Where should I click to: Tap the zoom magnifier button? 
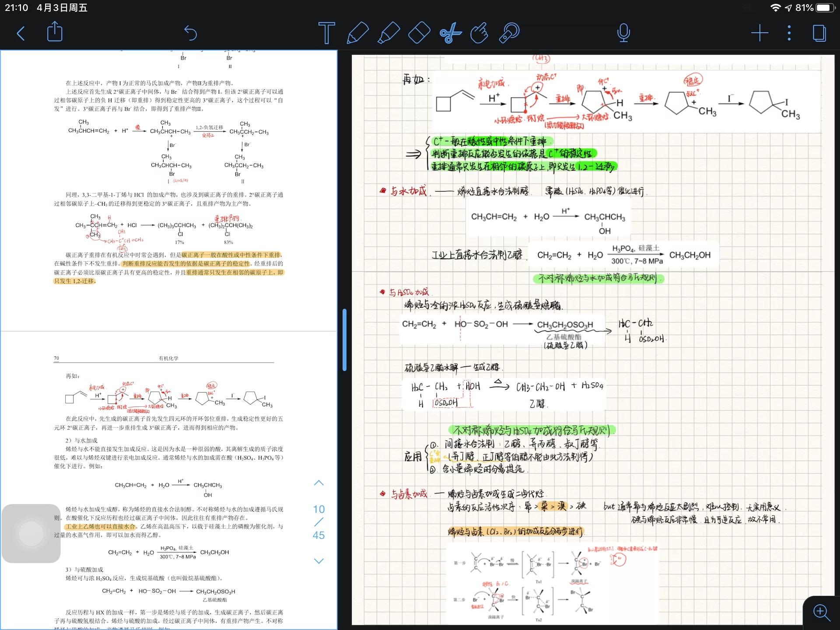click(822, 612)
